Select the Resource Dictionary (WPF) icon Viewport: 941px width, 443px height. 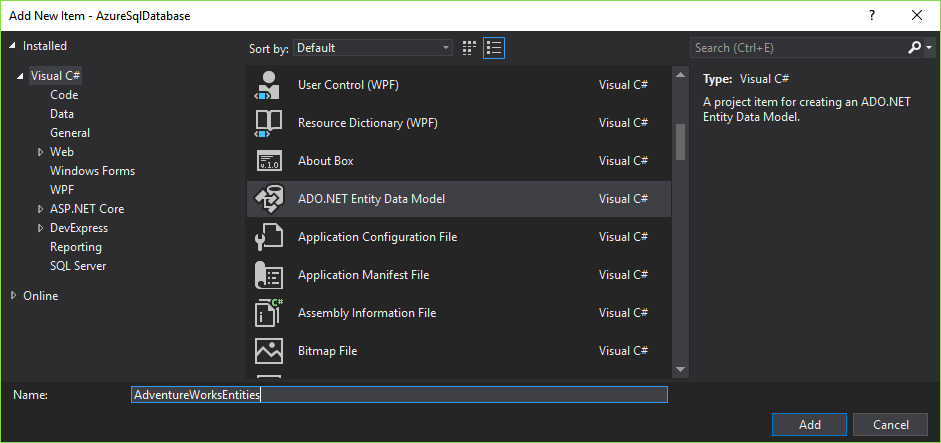click(268, 123)
